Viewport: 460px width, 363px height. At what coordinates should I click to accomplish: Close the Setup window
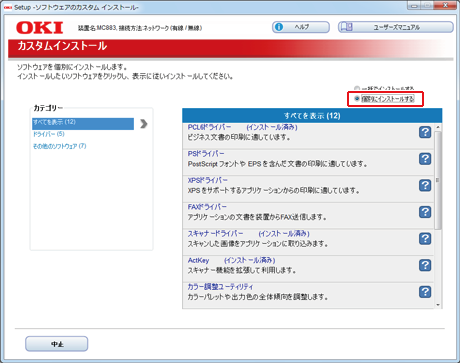tap(445, 5)
